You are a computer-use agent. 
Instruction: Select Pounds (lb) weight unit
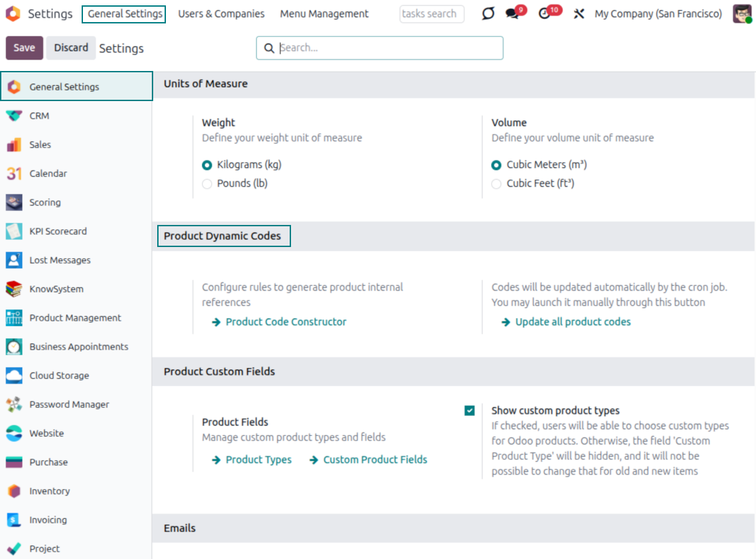[x=207, y=183]
